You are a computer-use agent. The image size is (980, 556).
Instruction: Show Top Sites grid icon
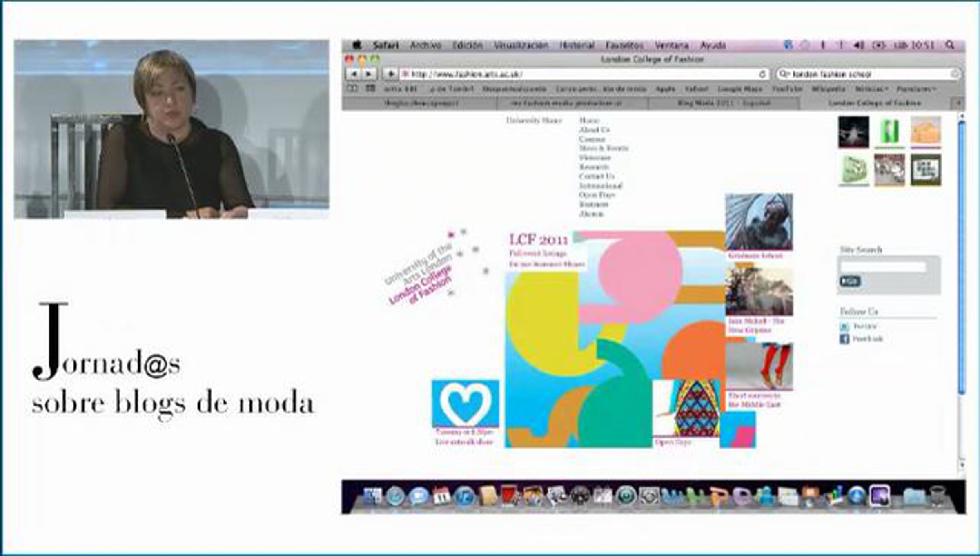(x=370, y=88)
